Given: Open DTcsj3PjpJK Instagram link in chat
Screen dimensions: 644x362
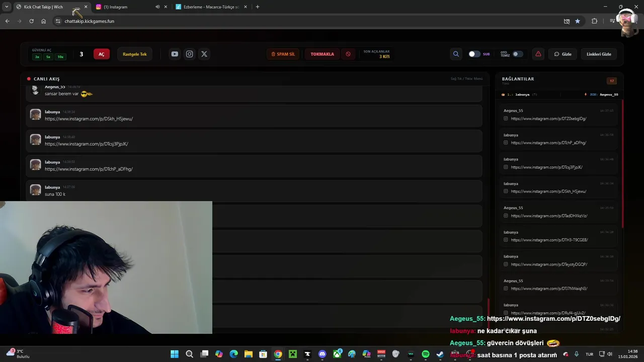Looking at the screenshot, I should coord(87,144).
